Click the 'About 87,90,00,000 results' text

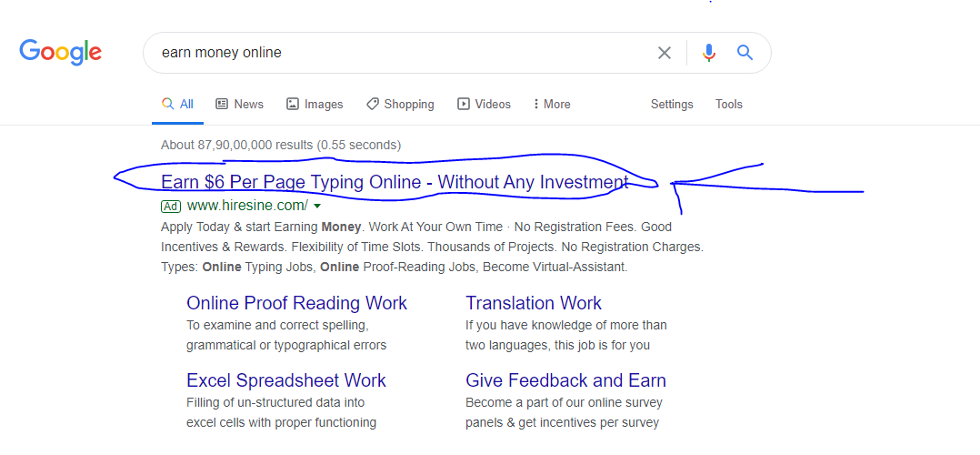281,146
